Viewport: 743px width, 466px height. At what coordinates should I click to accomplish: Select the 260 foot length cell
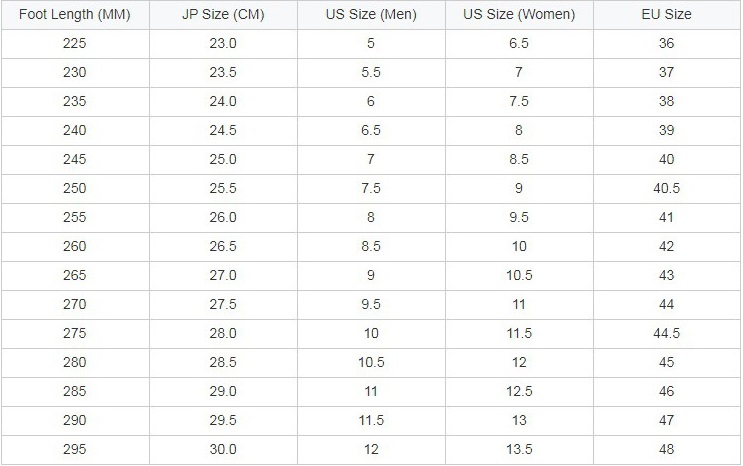coord(75,247)
